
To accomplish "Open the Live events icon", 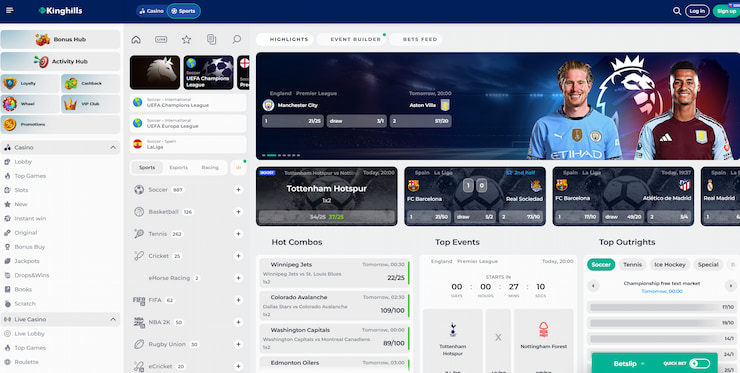I will (161, 40).
